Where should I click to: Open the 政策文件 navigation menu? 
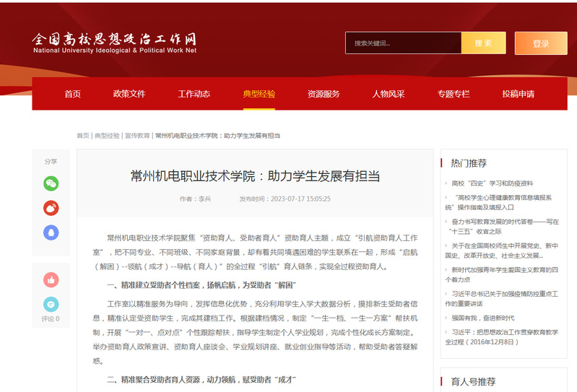[129, 94]
